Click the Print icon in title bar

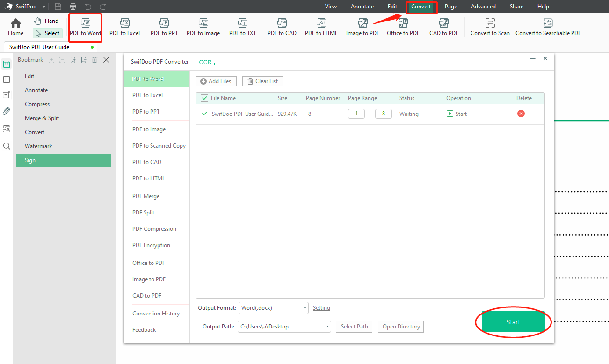[x=73, y=7]
